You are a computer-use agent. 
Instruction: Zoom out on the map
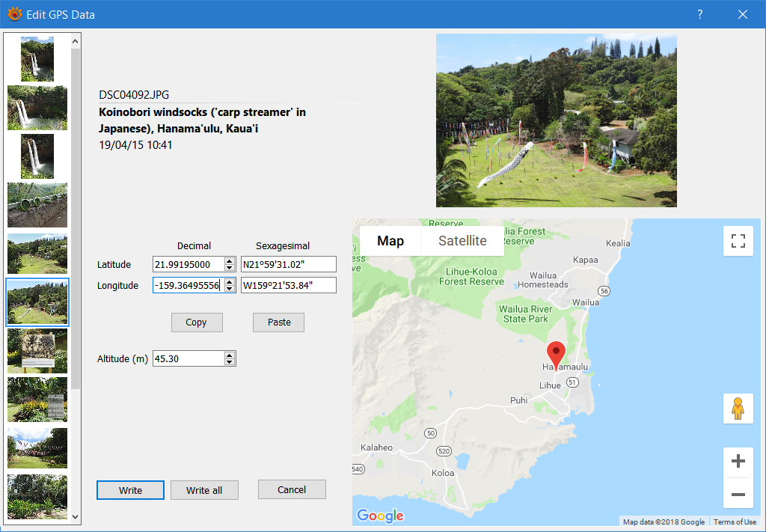point(738,494)
